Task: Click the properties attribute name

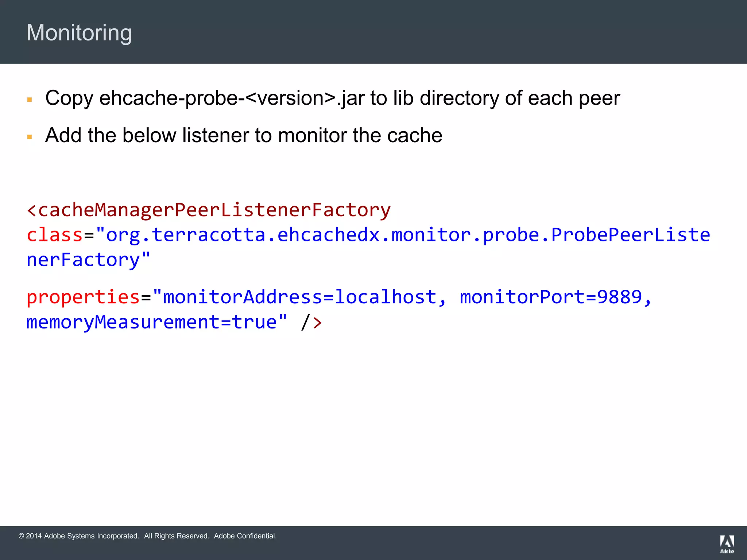Action: tap(83, 297)
